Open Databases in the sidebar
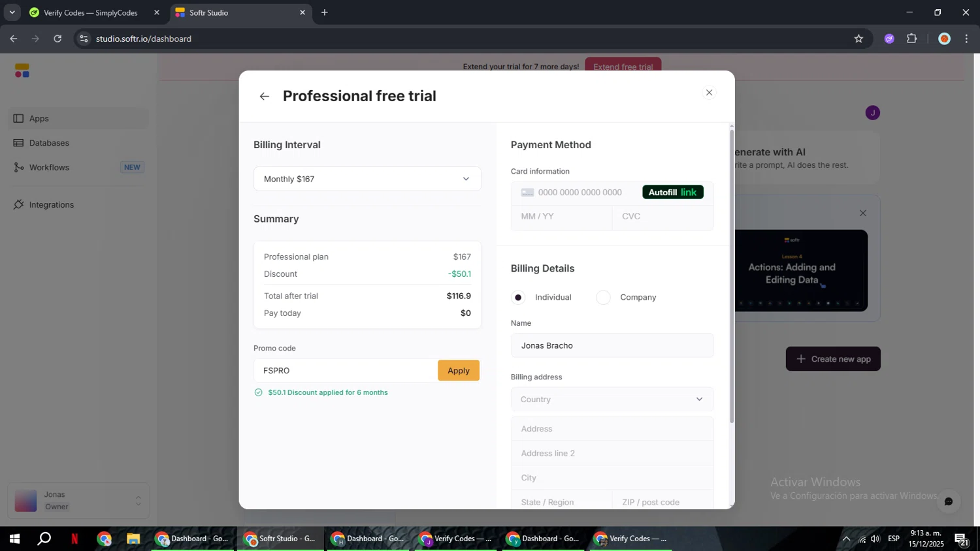 pos(78,143)
